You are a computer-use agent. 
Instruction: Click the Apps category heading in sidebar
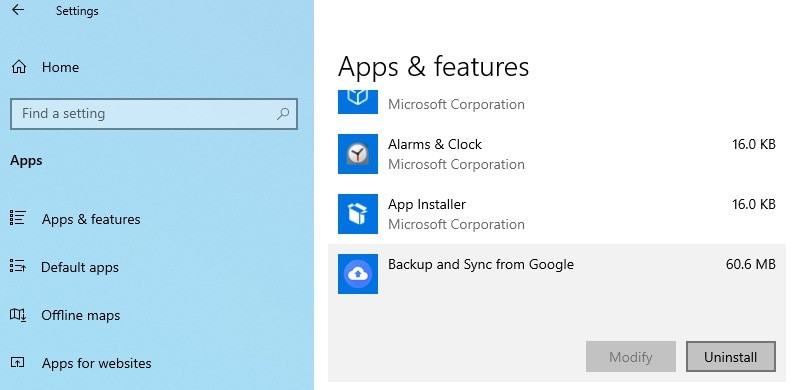26,161
